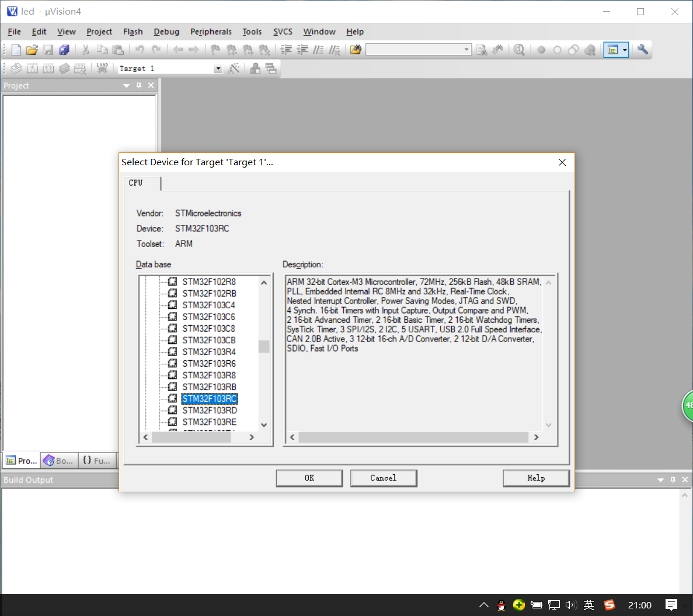Open Options for Target wand icon

point(234,68)
